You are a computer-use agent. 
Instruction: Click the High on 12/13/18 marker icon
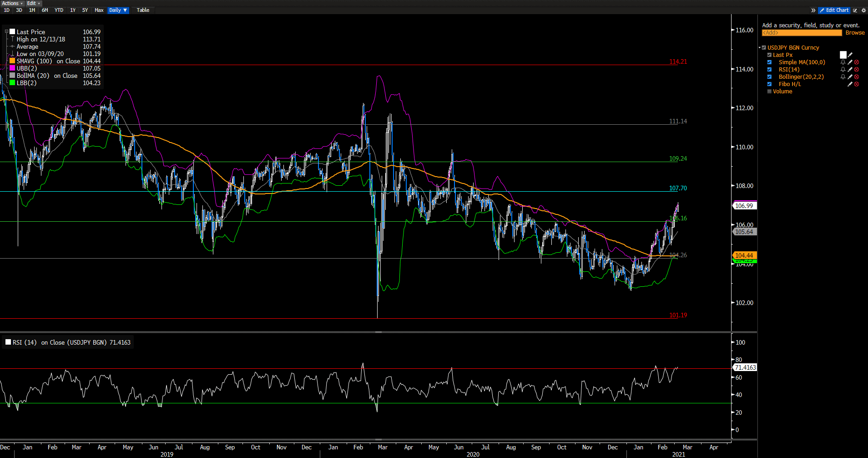click(12, 39)
